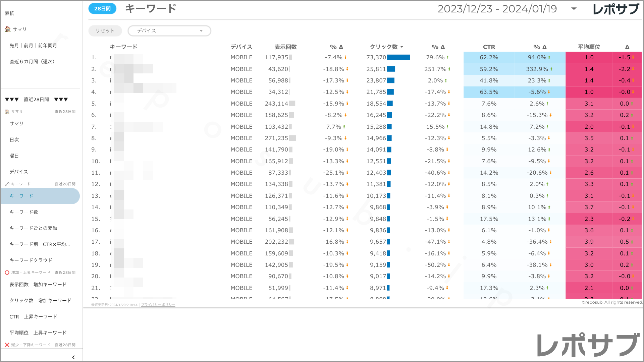The height and width of the screenshot is (362, 644).
Task: Sort table by 平均順位 column header
Action: (589, 47)
